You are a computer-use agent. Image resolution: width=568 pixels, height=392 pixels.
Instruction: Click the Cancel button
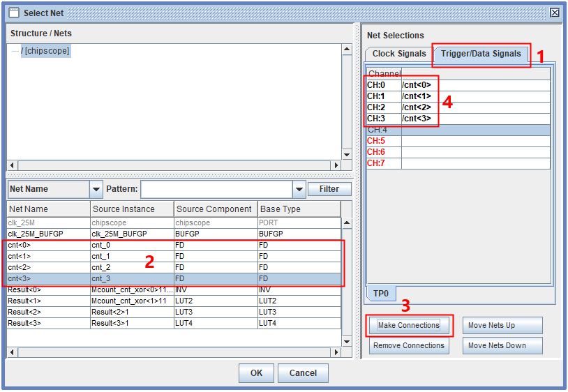tap(303, 373)
